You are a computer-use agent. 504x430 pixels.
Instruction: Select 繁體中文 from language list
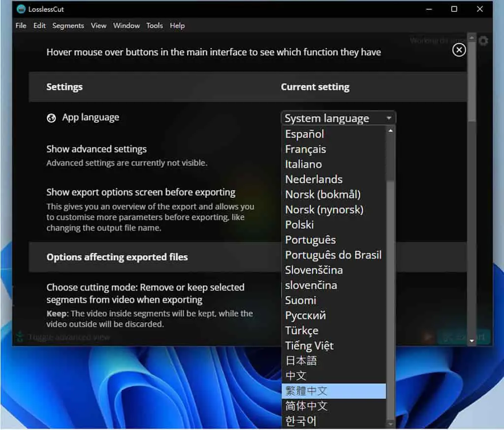coord(334,391)
